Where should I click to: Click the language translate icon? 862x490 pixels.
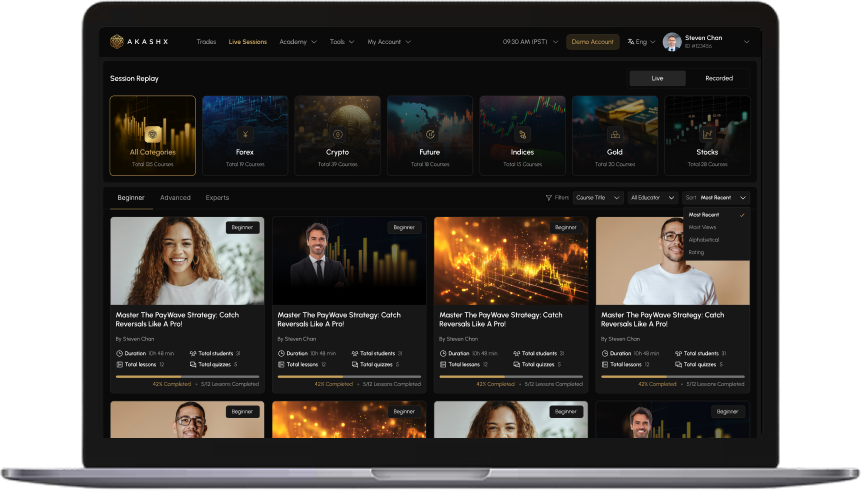click(x=631, y=42)
